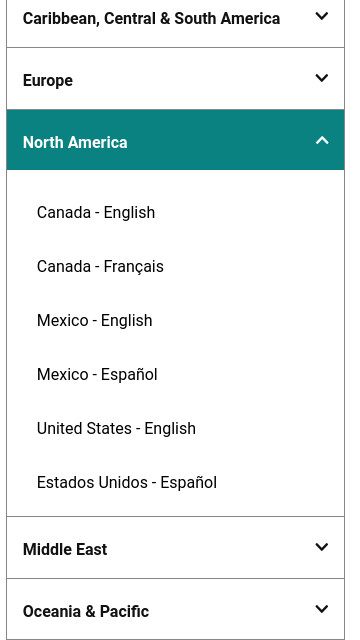Click the Europe section down chevron
360x640 pixels.
tap(322, 78)
